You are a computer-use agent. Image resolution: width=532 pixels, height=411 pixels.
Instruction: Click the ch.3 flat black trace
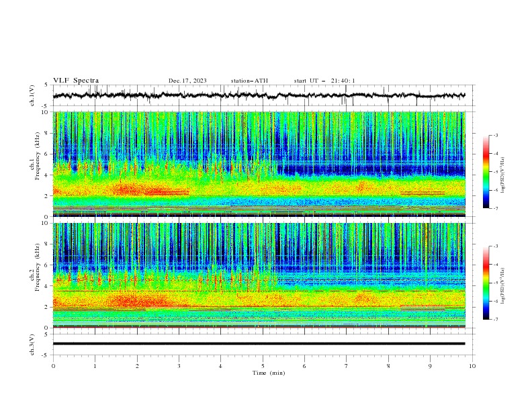(x=259, y=344)
